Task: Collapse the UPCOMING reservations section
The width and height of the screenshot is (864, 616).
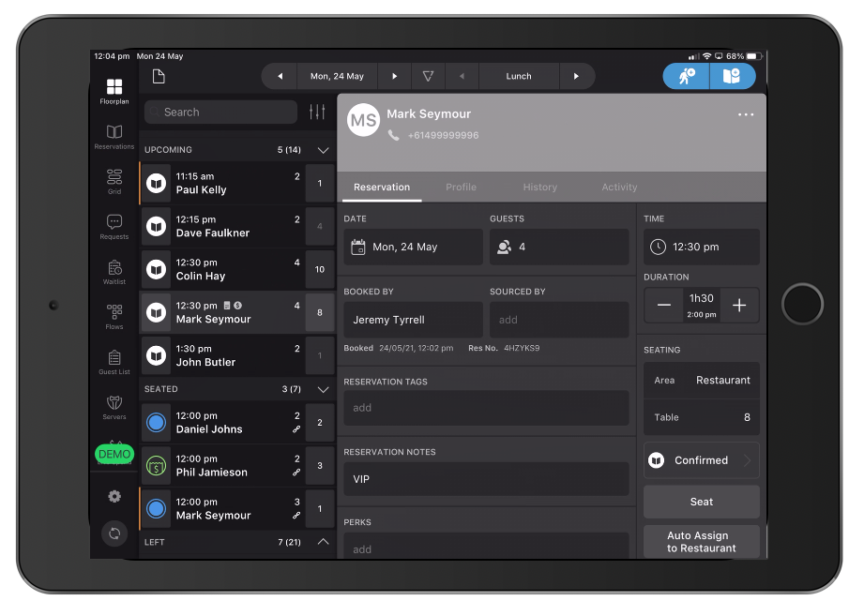Action: click(x=323, y=149)
